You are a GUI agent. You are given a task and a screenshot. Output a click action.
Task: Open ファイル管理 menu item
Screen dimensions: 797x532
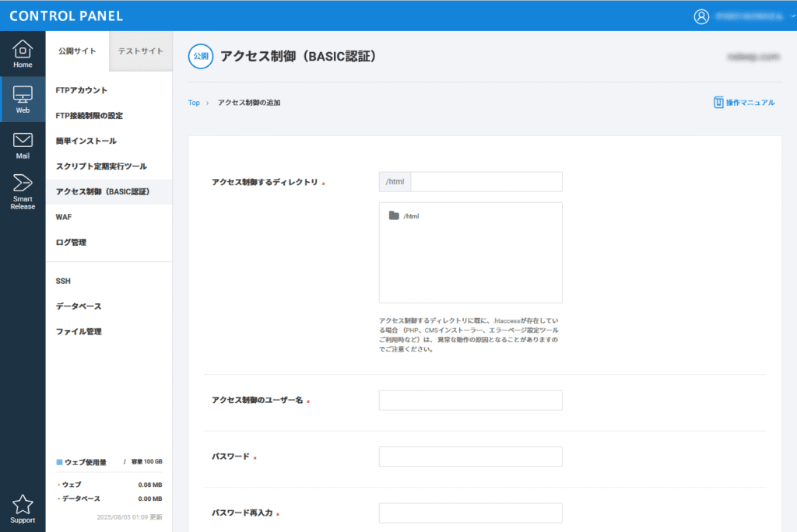coord(109,332)
